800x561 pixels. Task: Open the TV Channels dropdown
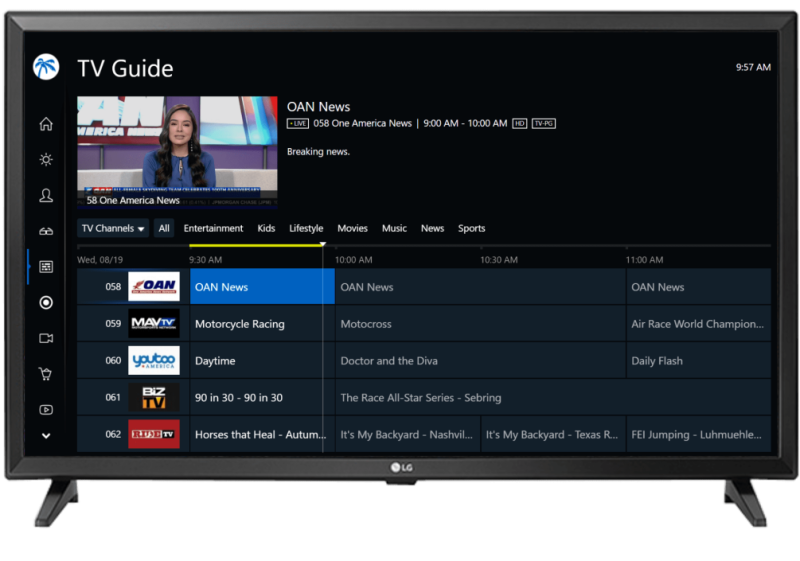(x=113, y=228)
